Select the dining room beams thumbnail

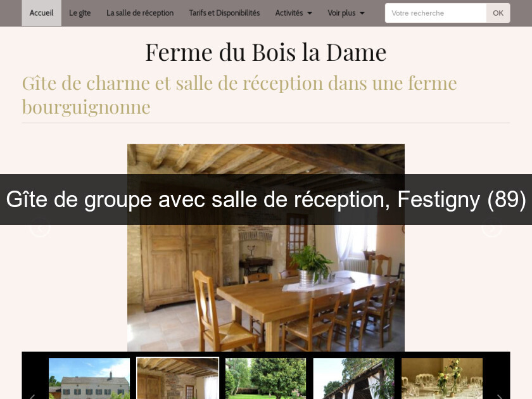[177, 378]
